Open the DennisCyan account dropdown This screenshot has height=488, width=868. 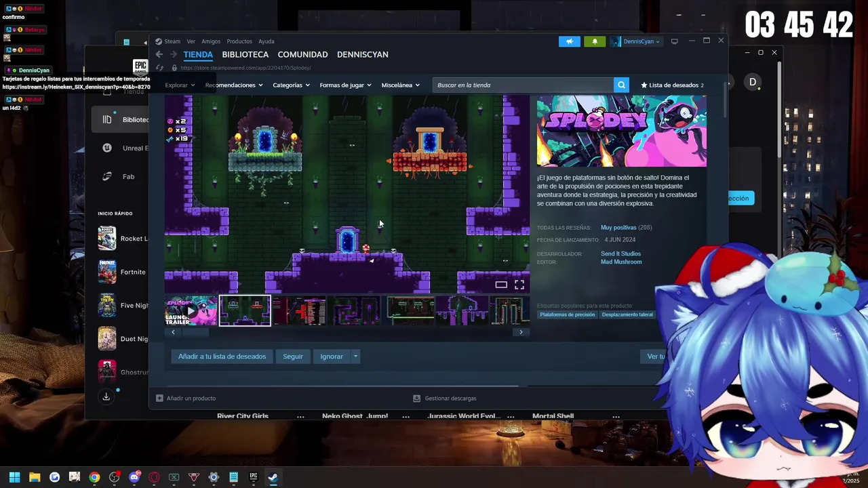(x=635, y=41)
